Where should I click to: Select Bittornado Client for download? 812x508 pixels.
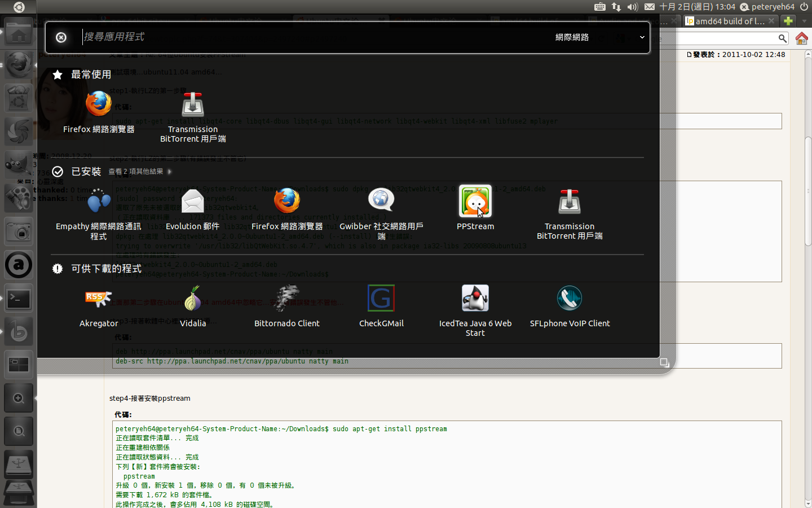click(x=287, y=306)
